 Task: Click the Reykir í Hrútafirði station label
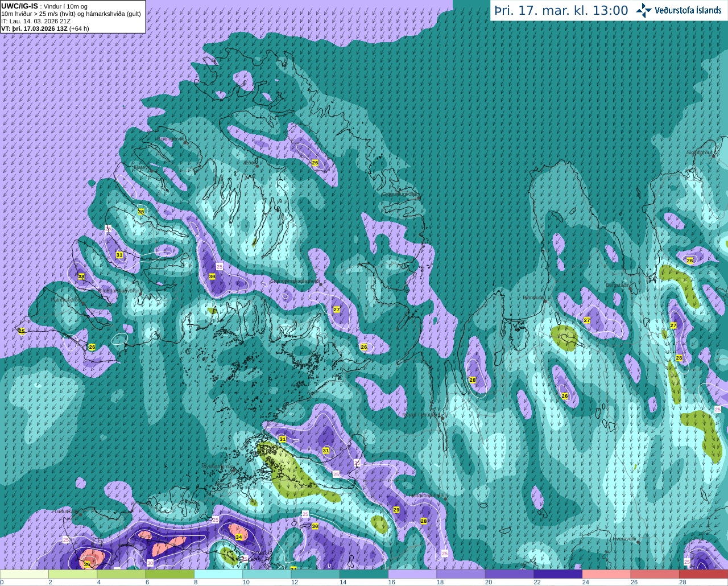point(421,415)
